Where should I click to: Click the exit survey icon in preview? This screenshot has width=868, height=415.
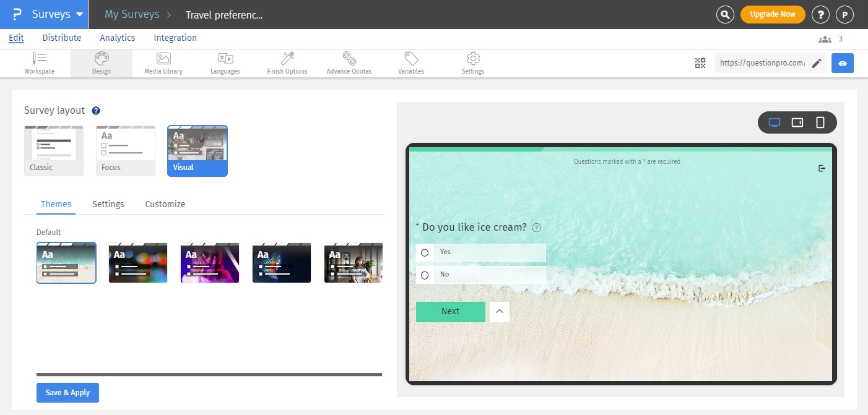(822, 168)
